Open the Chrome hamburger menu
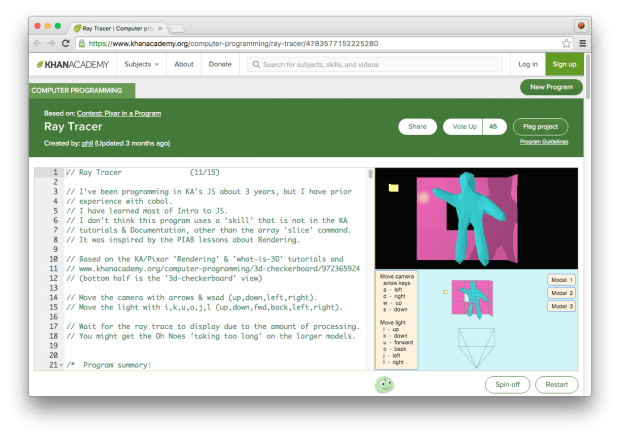This screenshot has width=620, height=437. click(x=582, y=44)
